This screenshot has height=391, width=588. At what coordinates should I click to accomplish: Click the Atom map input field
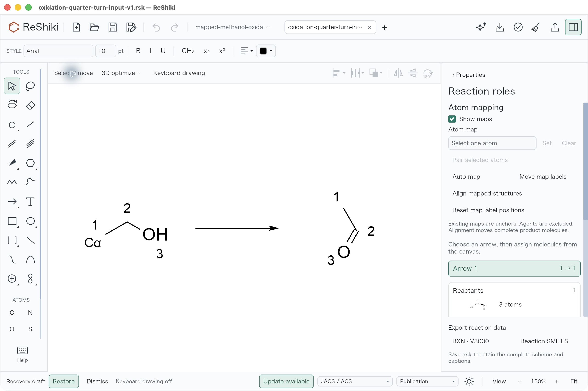[492, 143]
